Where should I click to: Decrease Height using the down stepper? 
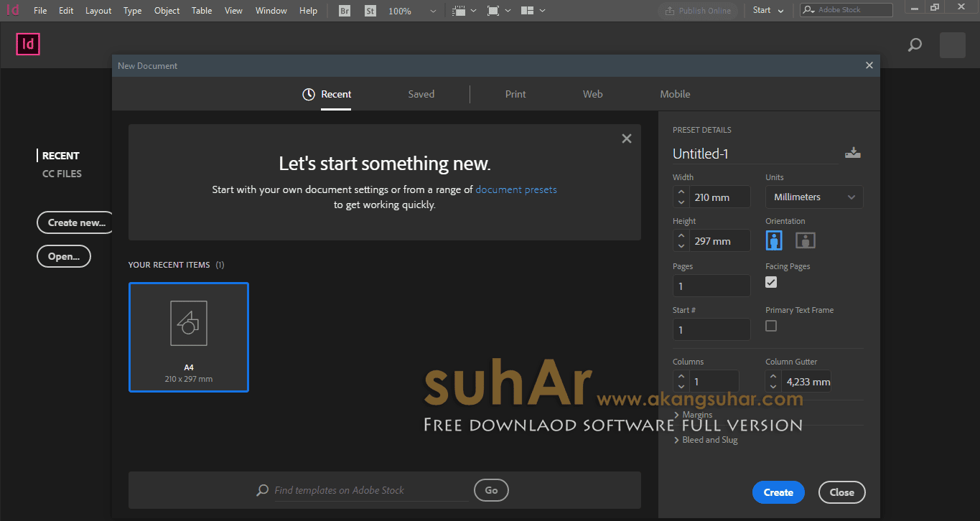coord(681,246)
